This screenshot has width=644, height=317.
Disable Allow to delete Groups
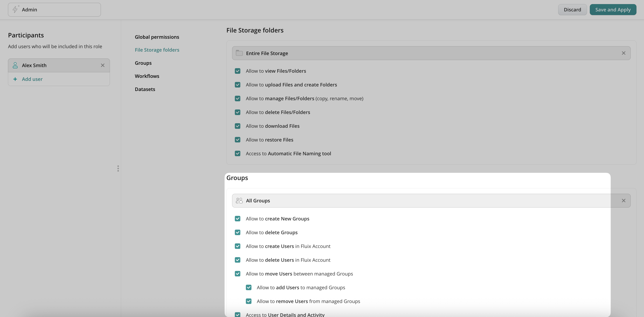pos(237,232)
